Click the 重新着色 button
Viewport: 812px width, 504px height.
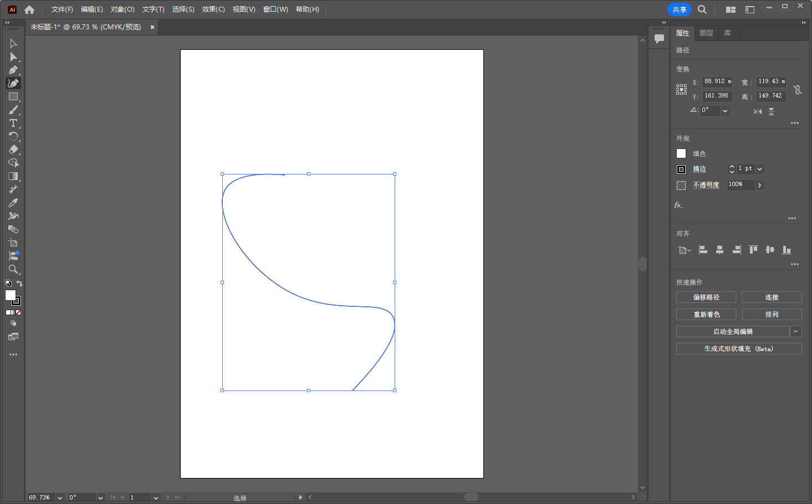click(x=706, y=315)
